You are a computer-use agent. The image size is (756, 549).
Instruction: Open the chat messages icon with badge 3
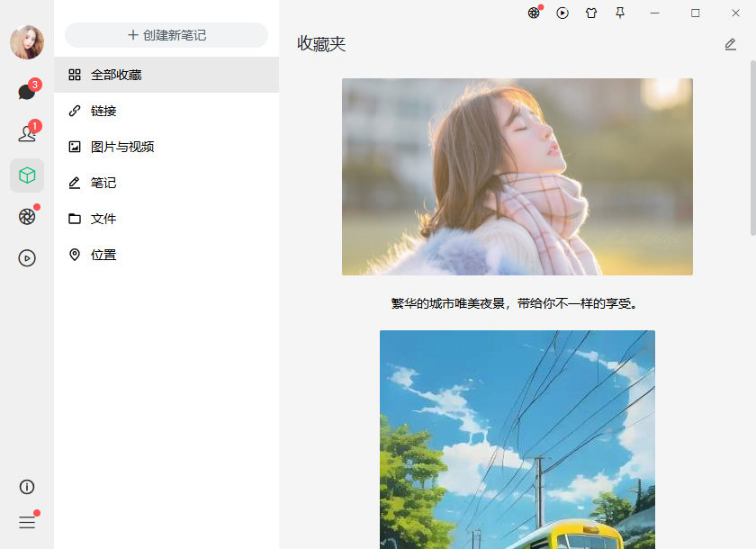tap(27, 92)
